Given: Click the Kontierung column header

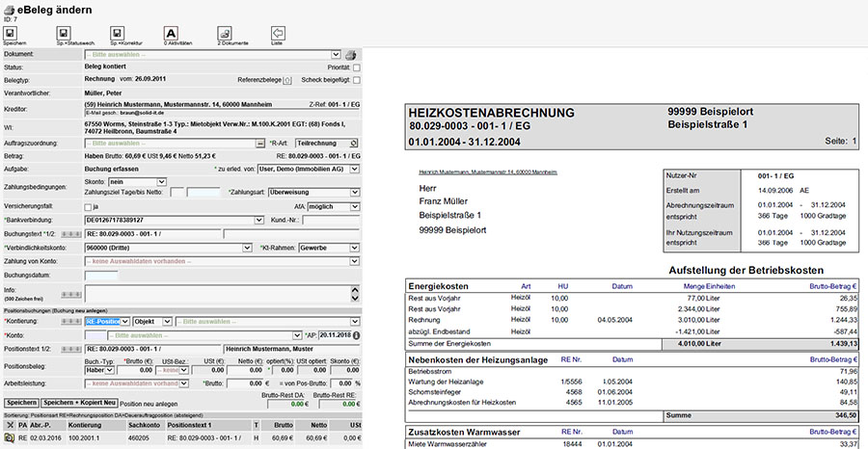Looking at the screenshot, I should point(85,425).
